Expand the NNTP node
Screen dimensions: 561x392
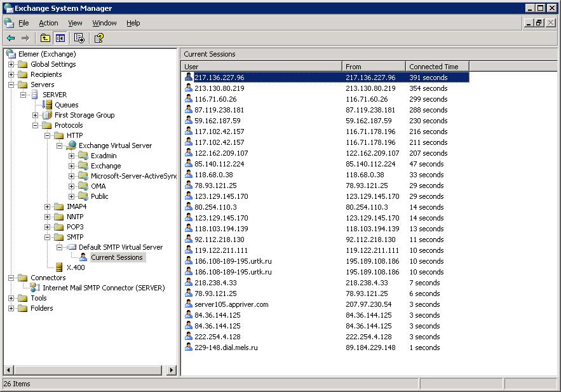tap(47, 217)
